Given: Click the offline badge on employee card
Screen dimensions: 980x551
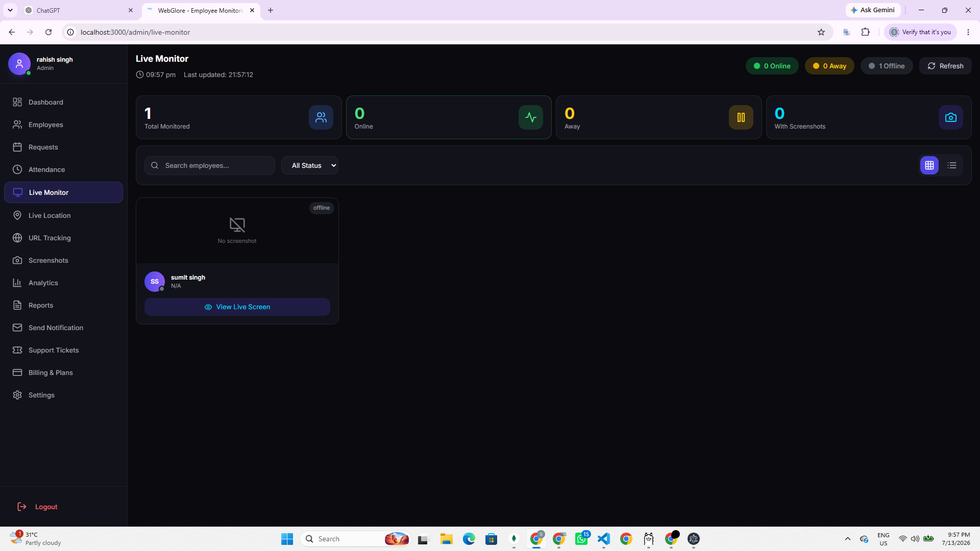Looking at the screenshot, I should [x=322, y=208].
